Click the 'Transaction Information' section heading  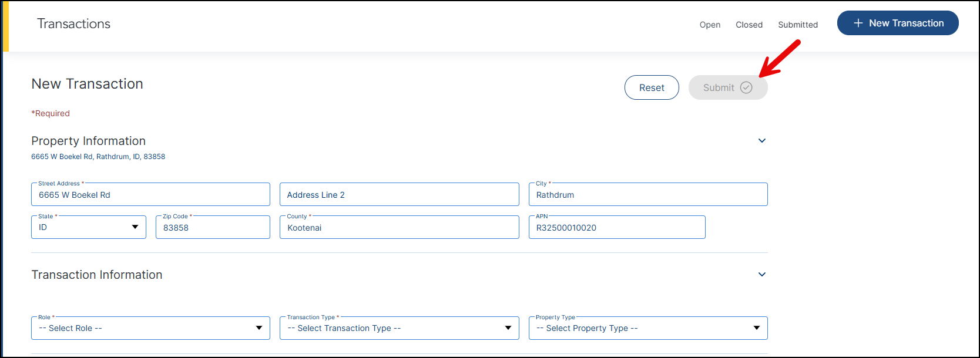coord(97,275)
